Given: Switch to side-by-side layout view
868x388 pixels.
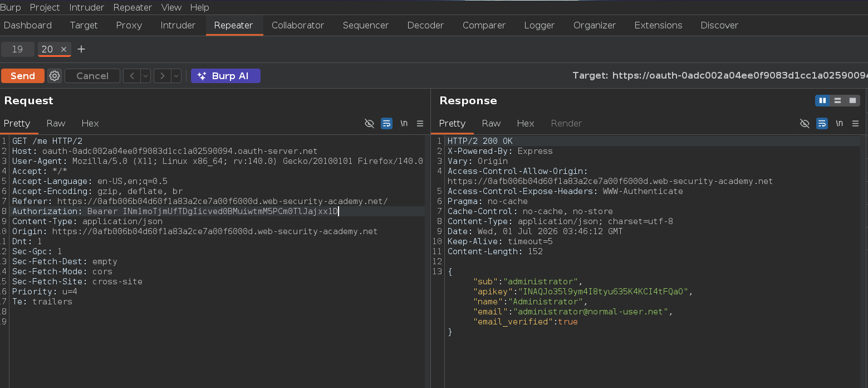Looking at the screenshot, I should pos(822,100).
